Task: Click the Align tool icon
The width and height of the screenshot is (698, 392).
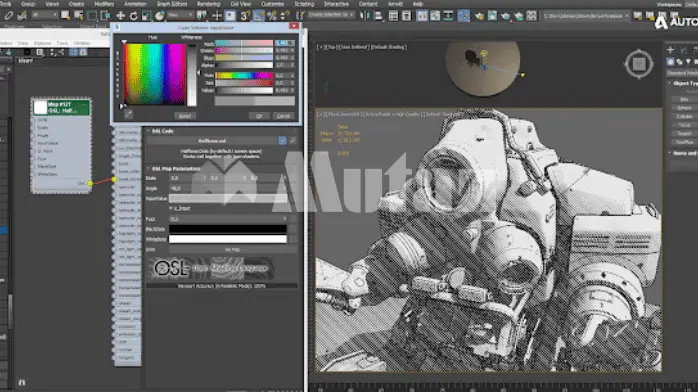Action: [378, 16]
